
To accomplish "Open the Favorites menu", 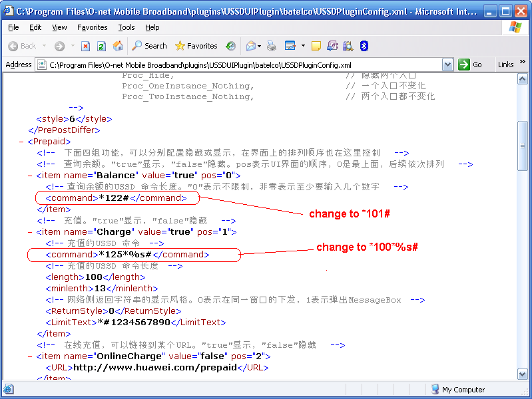I will tap(93, 27).
